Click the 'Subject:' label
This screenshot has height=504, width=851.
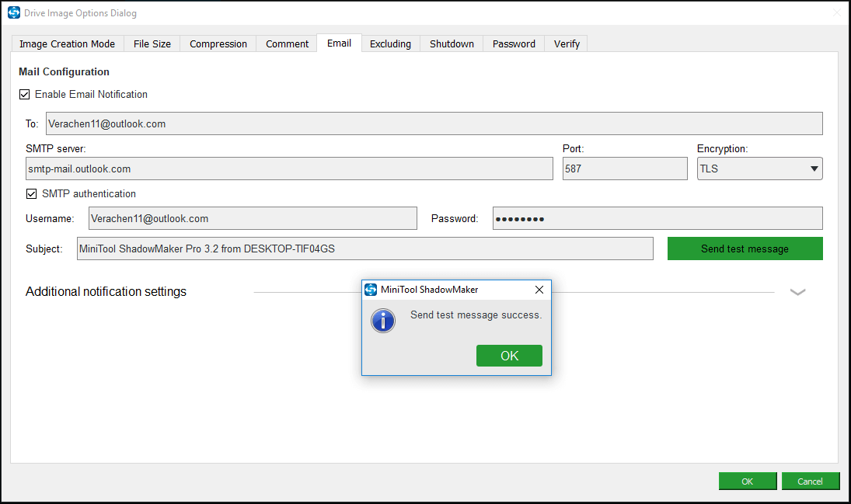tap(44, 249)
